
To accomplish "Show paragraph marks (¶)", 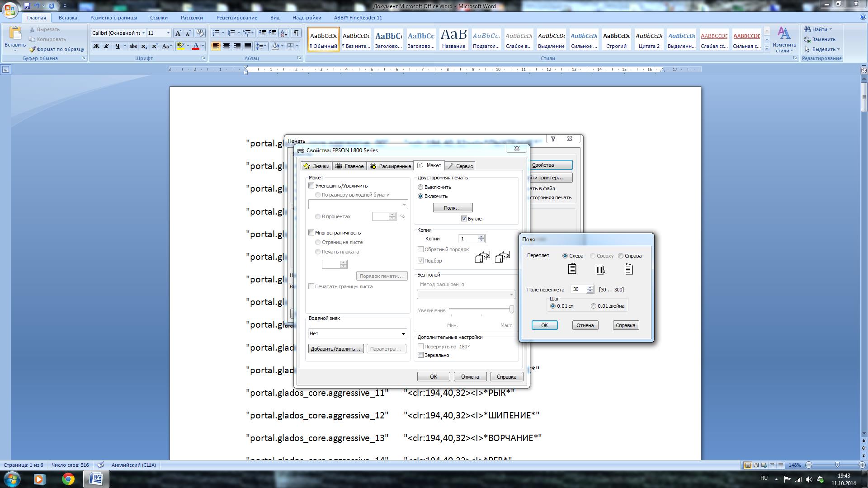I will click(x=296, y=33).
